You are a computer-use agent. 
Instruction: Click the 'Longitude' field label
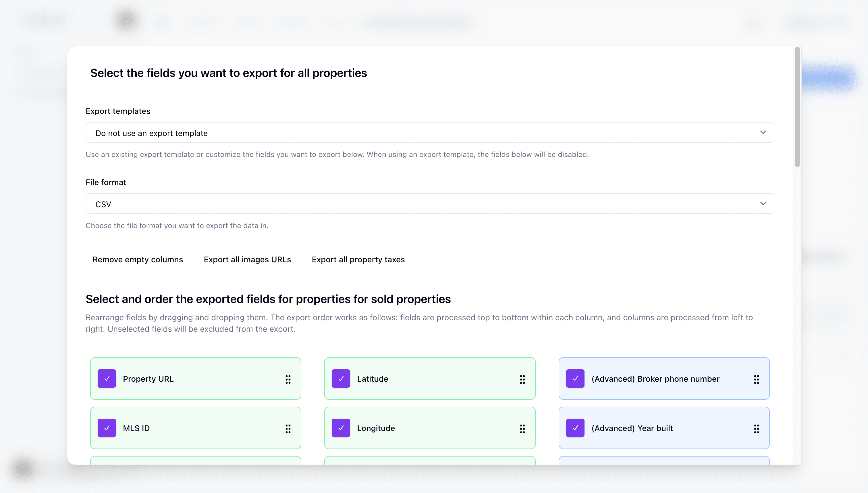click(376, 428)
